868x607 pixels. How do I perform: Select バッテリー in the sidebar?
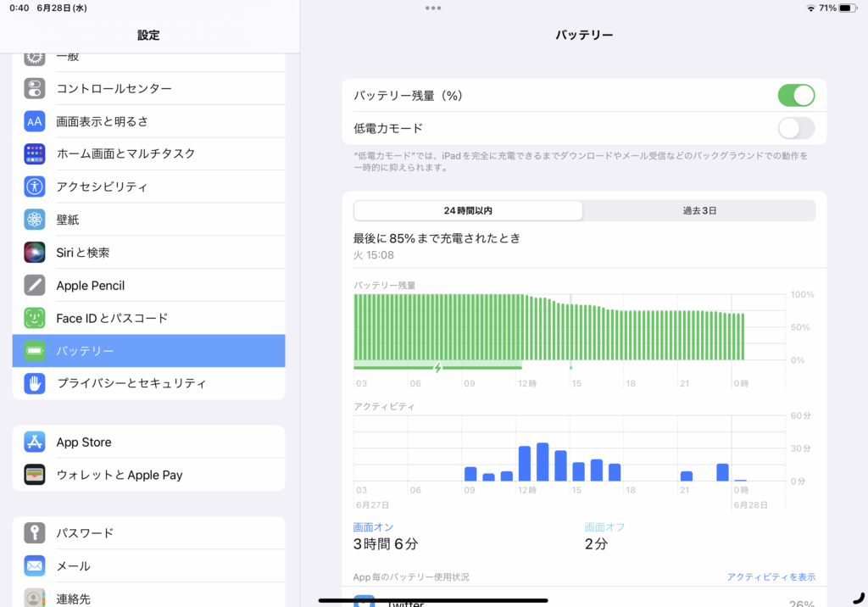click(148, 351)
